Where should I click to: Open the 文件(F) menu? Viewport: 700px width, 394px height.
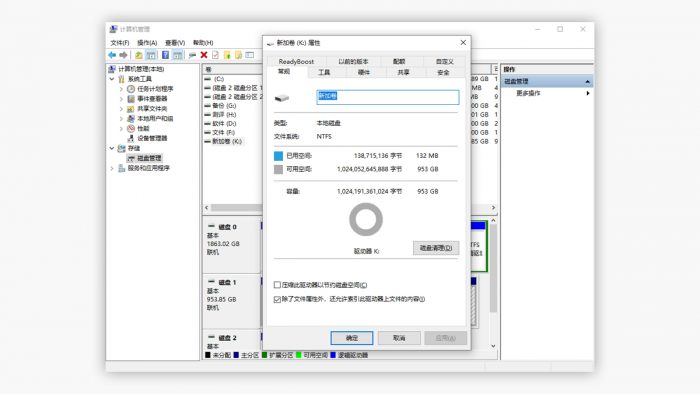click(120, 43)
